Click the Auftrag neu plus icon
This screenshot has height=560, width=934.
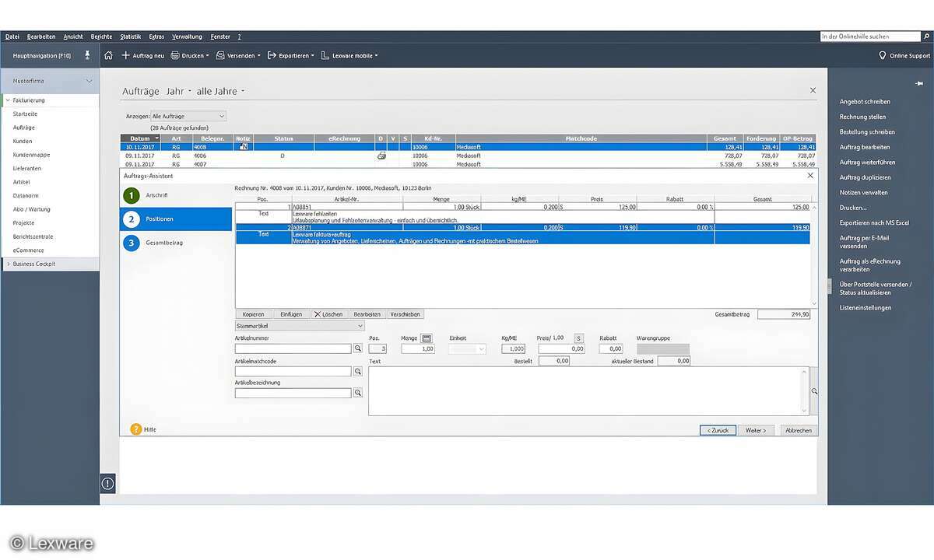point(125,55)
